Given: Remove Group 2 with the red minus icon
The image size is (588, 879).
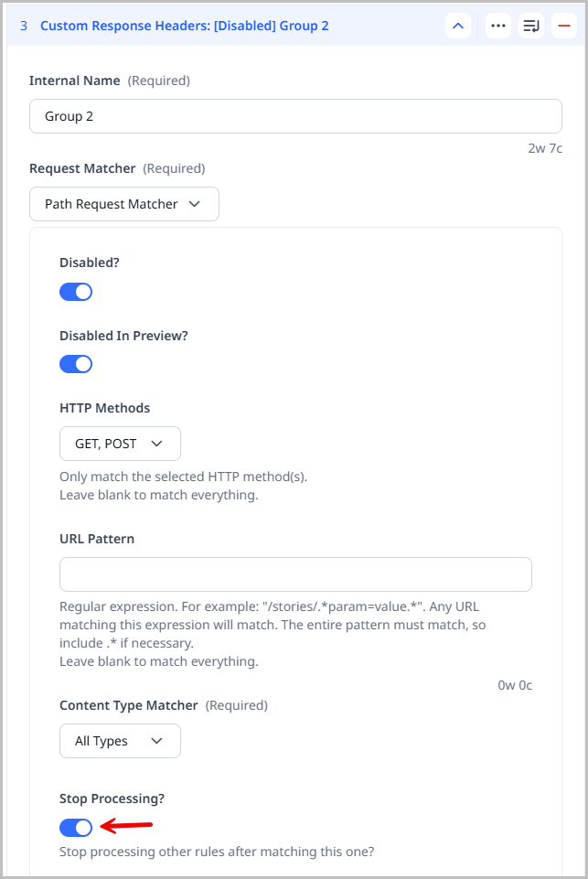Looking at the screenshot, I should [564, 26].
